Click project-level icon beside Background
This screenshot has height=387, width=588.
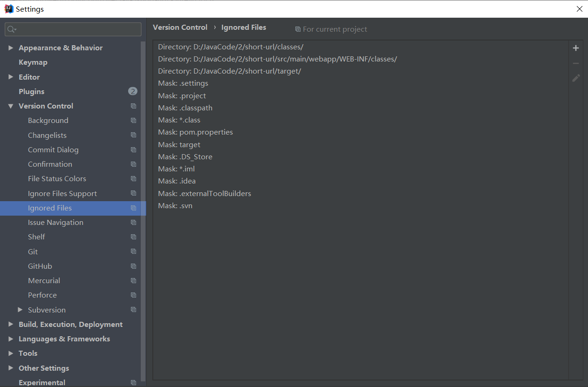(133, 121)
